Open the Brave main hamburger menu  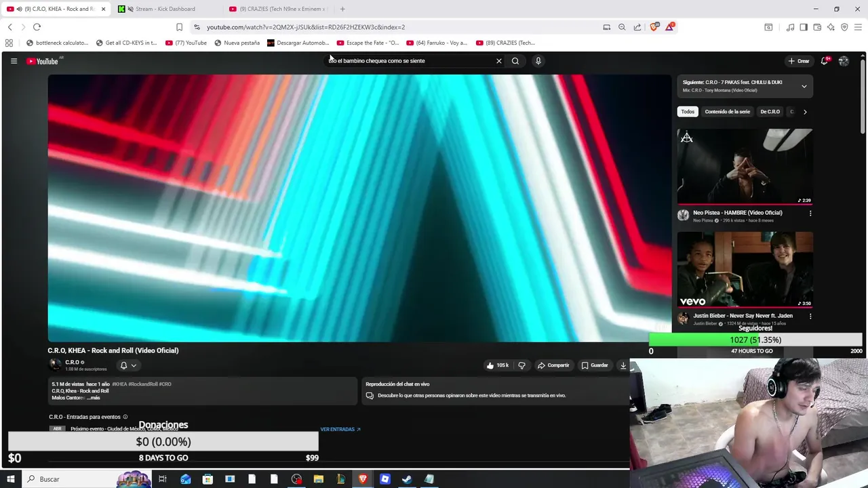(x=858, y=27)
